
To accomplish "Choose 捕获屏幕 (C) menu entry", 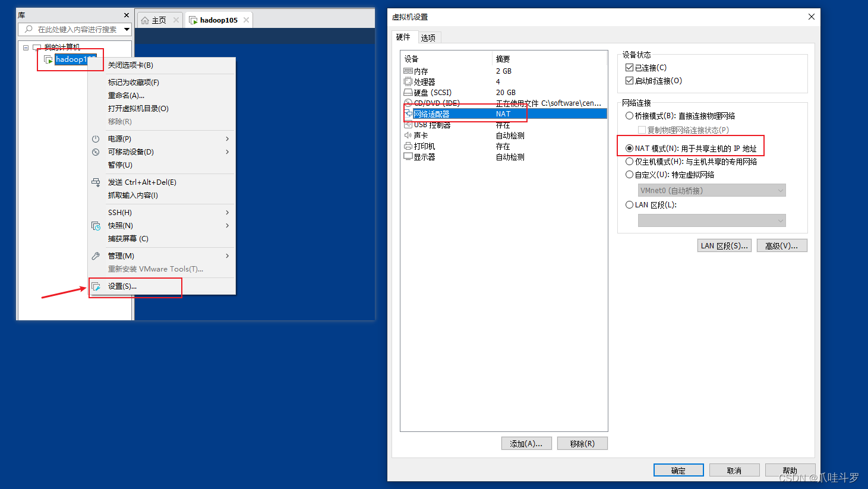I will coord(162,239).
